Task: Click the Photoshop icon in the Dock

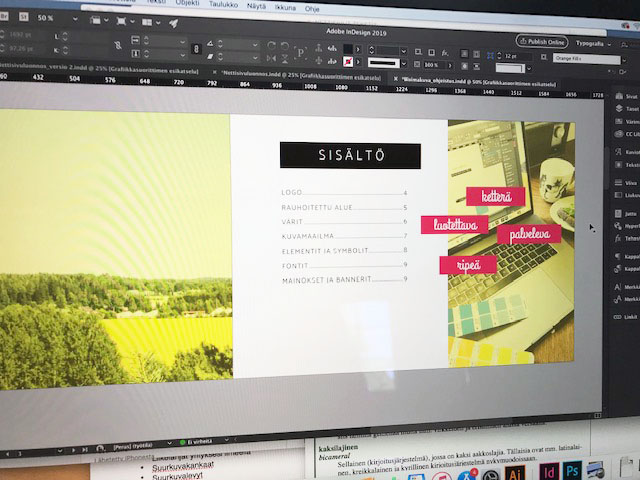Action: [x=571, y=471]
